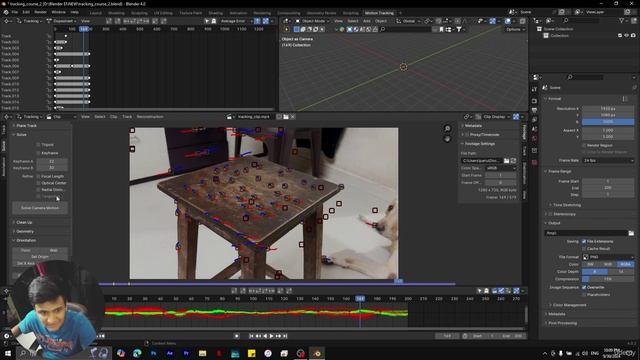The height and width of the screenshot is (360, 640).
Task: Toggle Placeholders checkbox
Action: [584, 294]
